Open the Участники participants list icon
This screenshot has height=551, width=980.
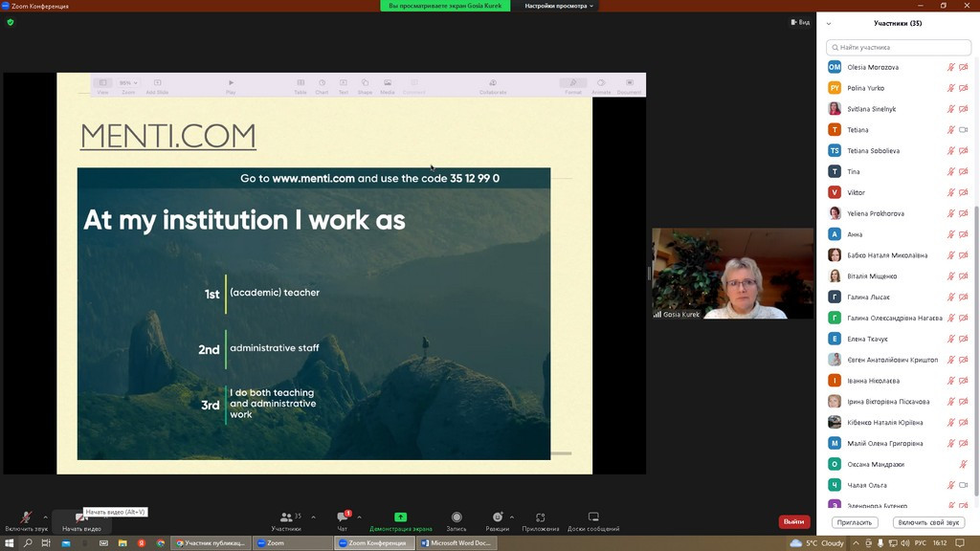click(286, 518)
